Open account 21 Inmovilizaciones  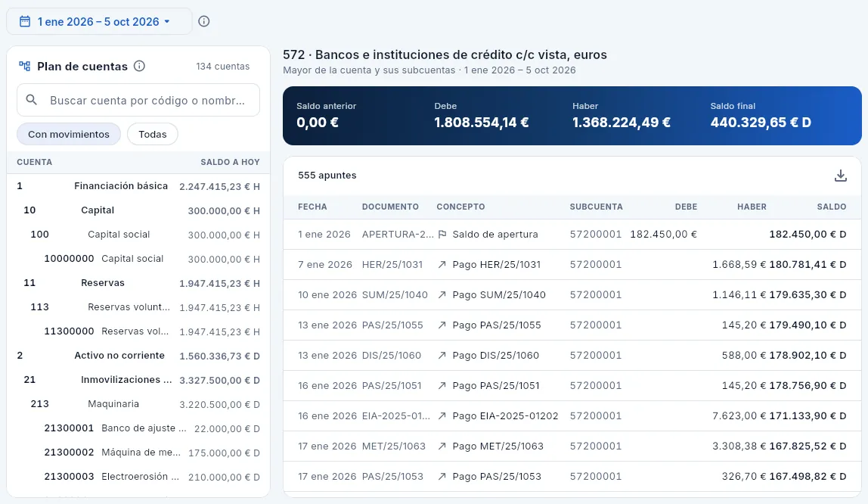pos(138,380)
